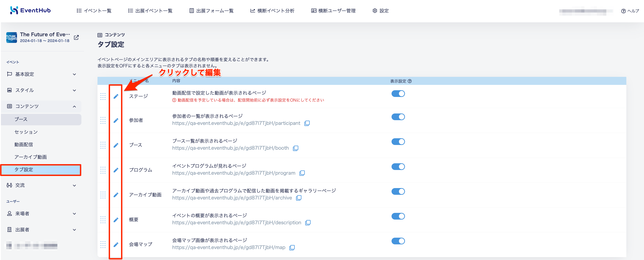The width and height of the screenshot is (644, 260).
Task: Grab the ステージ row drag handle
Action: 103,96
